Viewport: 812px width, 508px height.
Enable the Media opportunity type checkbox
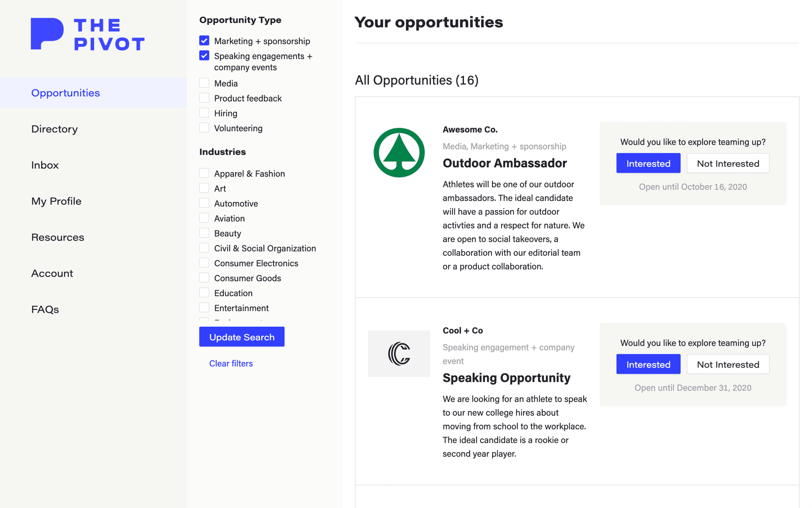tap(204, 83)
